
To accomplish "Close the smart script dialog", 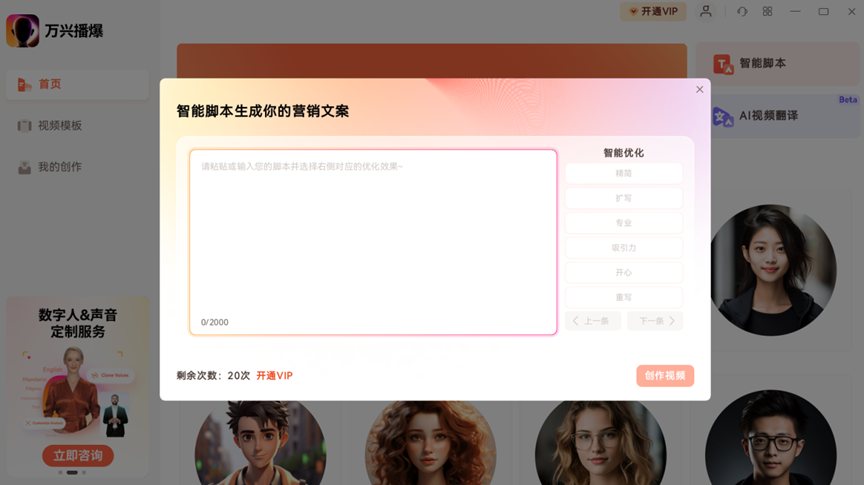I will [699, 89].
